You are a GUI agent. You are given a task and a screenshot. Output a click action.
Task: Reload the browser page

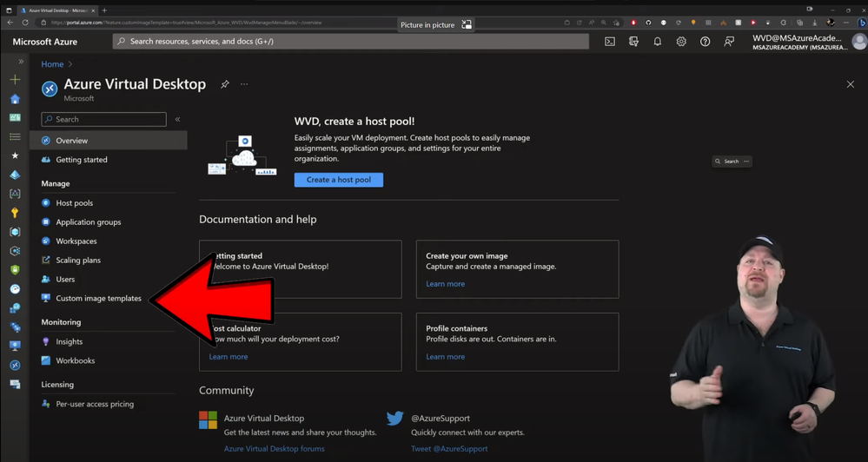tap(25, 23)
